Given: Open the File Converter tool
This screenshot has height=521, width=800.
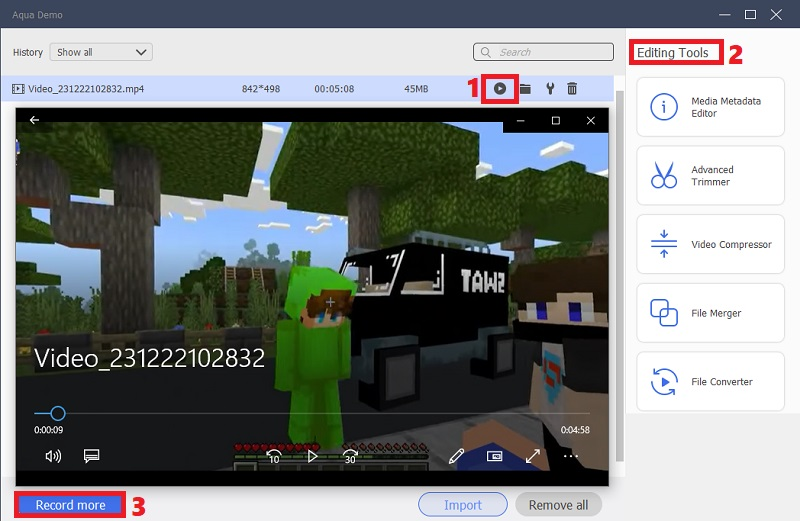Looking at the screenshot, I should tap(710, 382).
